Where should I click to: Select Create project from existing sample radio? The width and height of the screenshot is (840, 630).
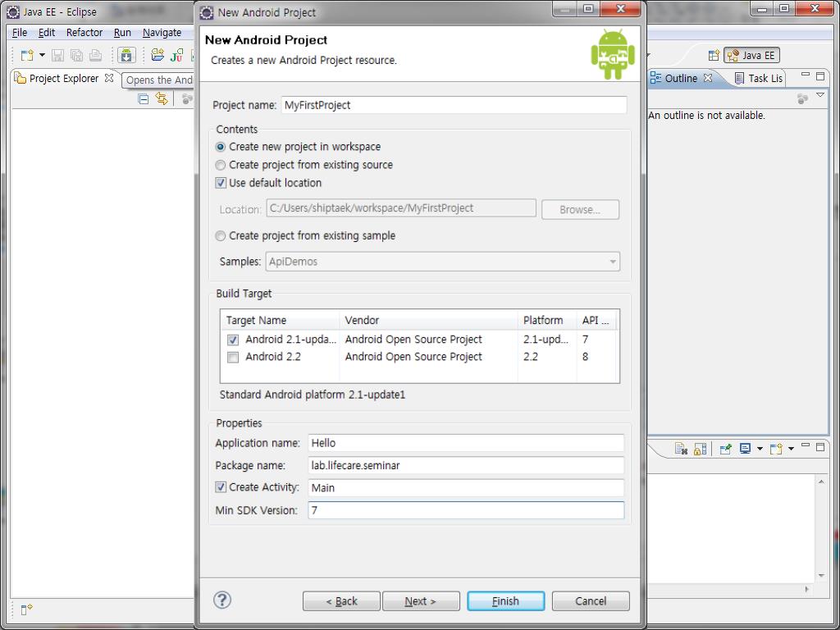[220, 235]
